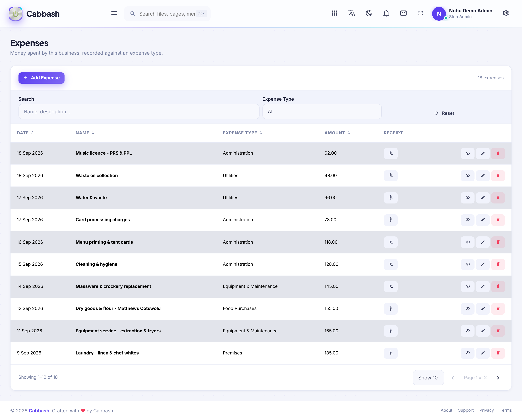The image size is (522, 420).
Task: Sort the table by Date column
Action: click(25, 133)
